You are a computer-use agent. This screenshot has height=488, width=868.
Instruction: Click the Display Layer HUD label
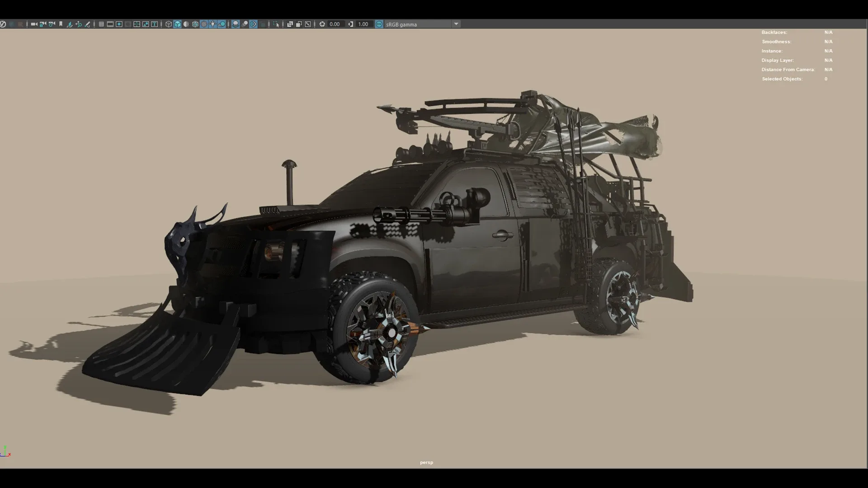click(x=777, y=60)
